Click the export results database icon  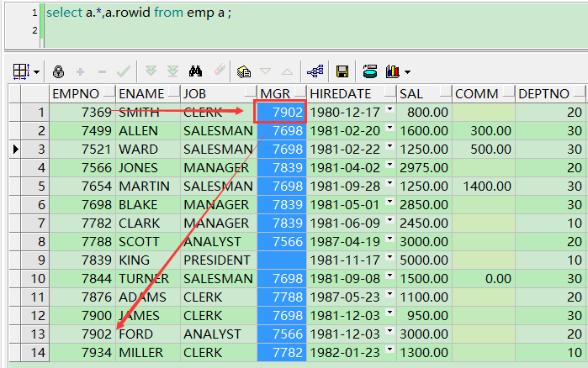(x=369, y=71)
